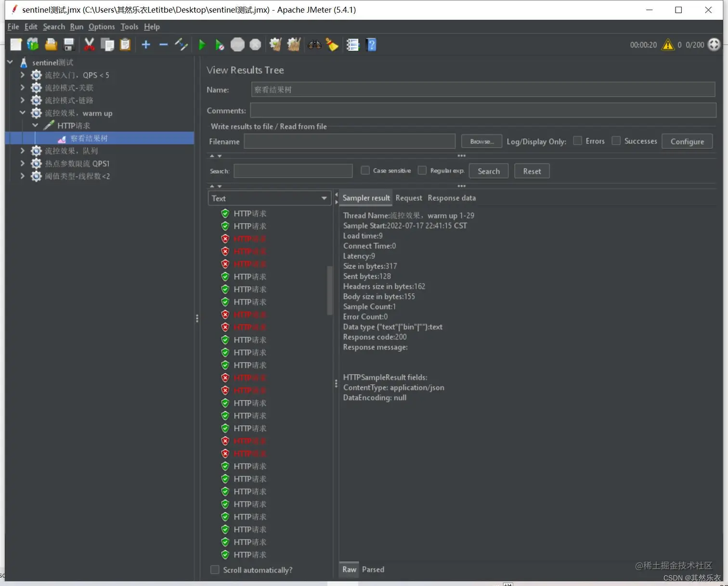This screenshot has height=586, width=728.
Task: Click the remote engines icon at top-right
Action: point(714,45)
